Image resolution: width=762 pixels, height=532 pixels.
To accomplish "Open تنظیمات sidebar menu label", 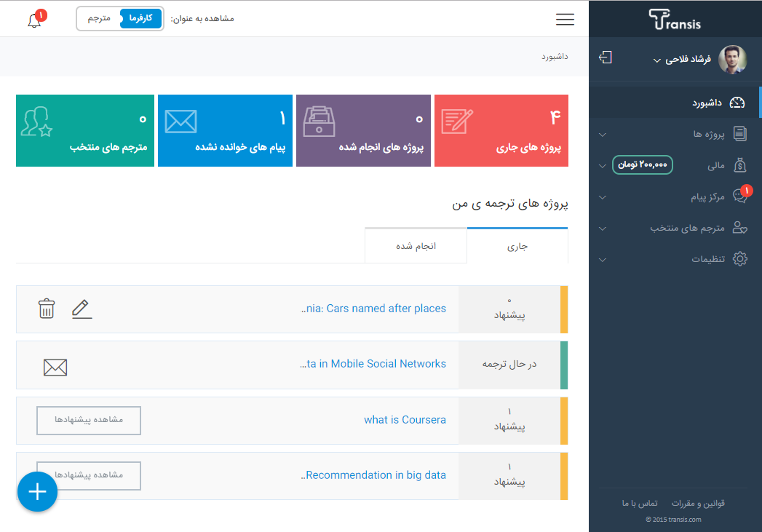I will click(708, 259).
